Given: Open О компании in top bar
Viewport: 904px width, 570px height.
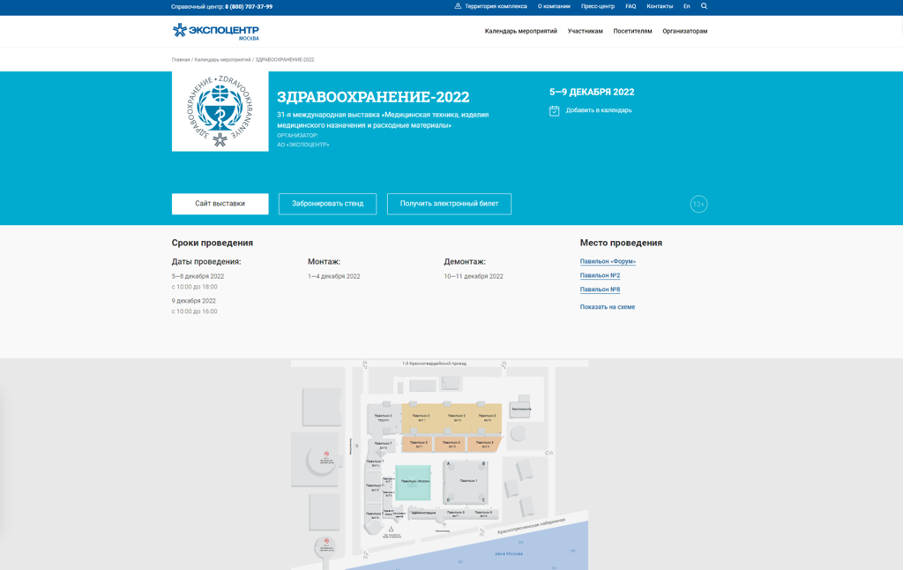Looking at the screenshot, I should 554,6.
